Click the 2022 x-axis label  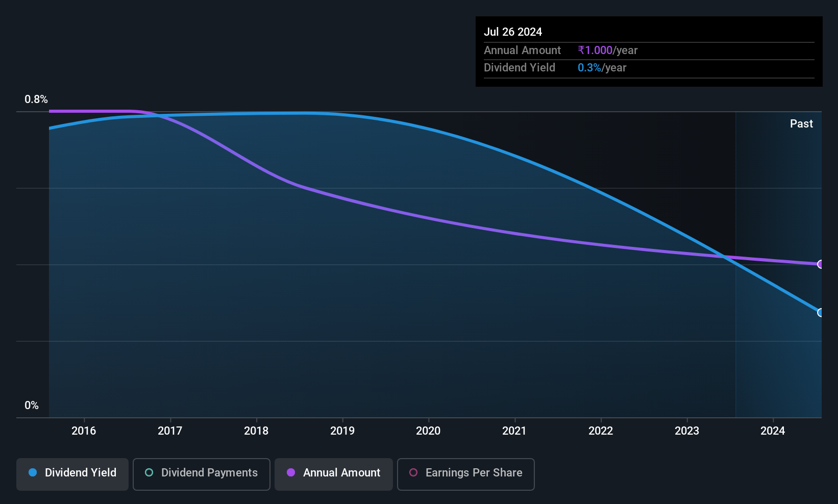601,431
